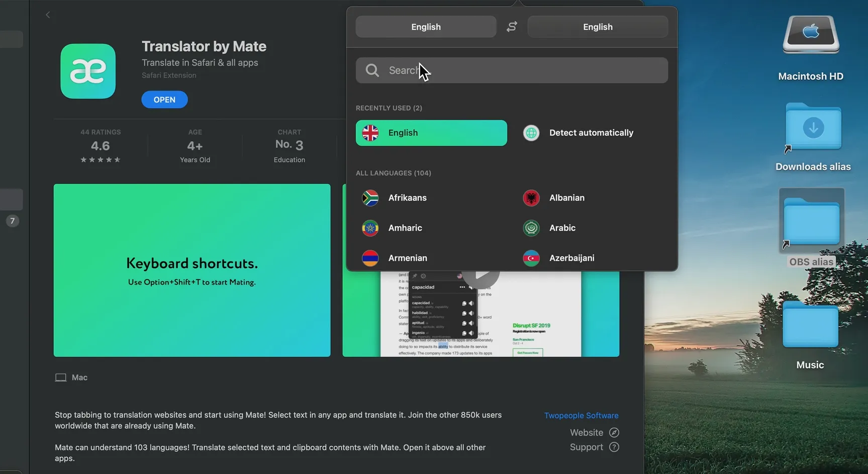Select English in recently used languages
The width and height of the screenshot is (868, 474).
[431, 133]
